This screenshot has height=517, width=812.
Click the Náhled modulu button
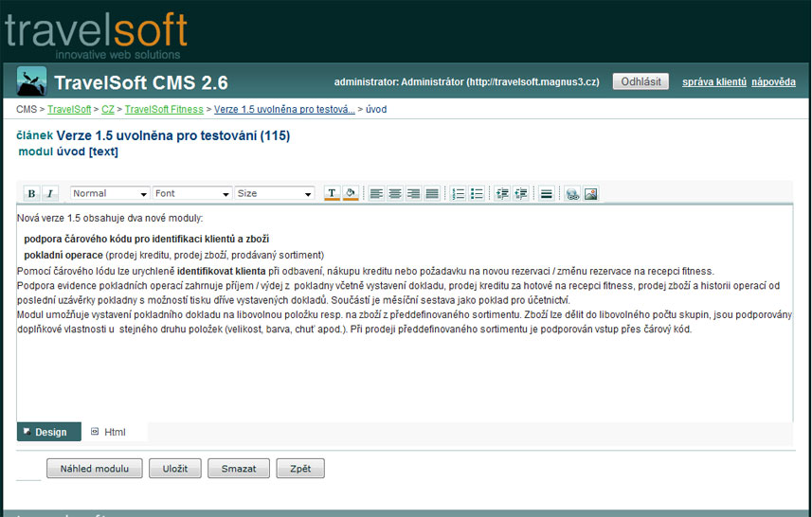(94, 469)
